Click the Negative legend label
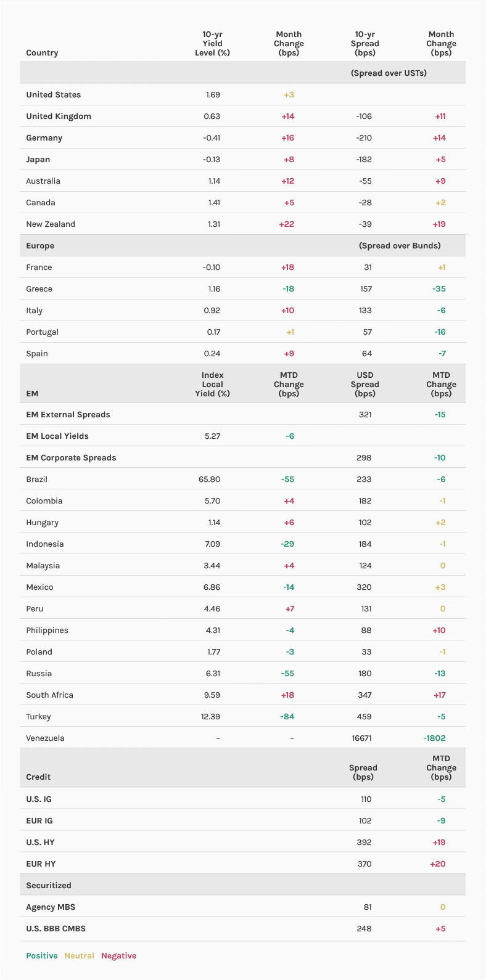This screenshot has height=980, width=486. tap(118, 956)
